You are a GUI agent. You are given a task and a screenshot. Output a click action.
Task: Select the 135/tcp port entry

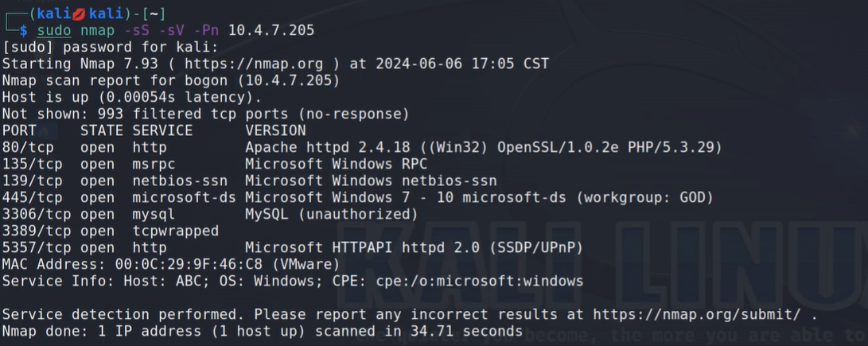coord(32,164)
